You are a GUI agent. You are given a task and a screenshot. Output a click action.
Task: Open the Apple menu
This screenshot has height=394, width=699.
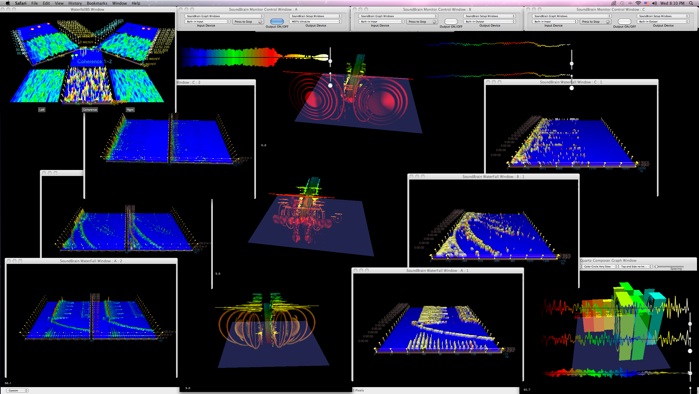pos(7,3)
